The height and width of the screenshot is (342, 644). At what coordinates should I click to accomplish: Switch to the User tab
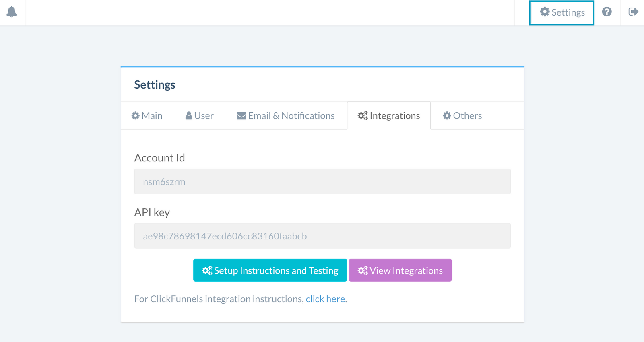click(x=199, y=116)
